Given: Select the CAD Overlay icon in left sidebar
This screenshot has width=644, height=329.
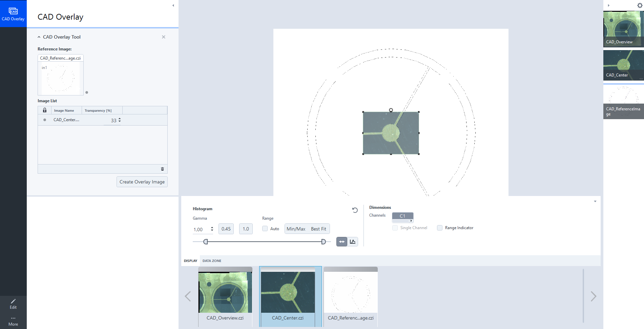Looking at the screenshot, I should (x=13, y=13).
